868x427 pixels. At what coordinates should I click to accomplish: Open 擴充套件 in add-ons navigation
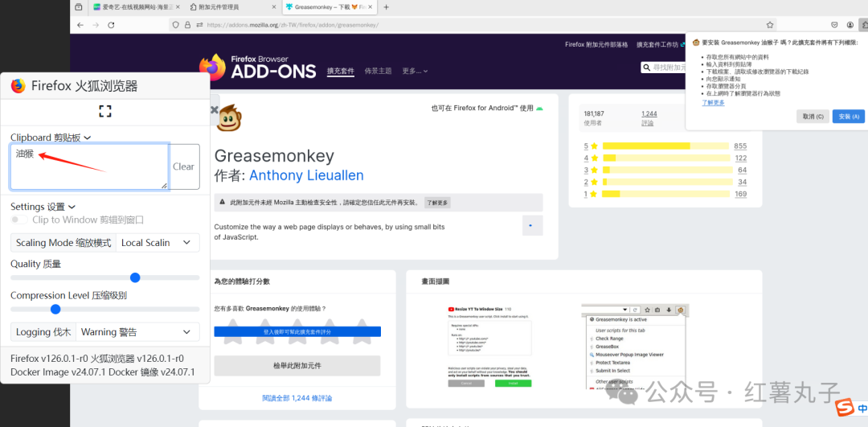(x=341, y=71)
